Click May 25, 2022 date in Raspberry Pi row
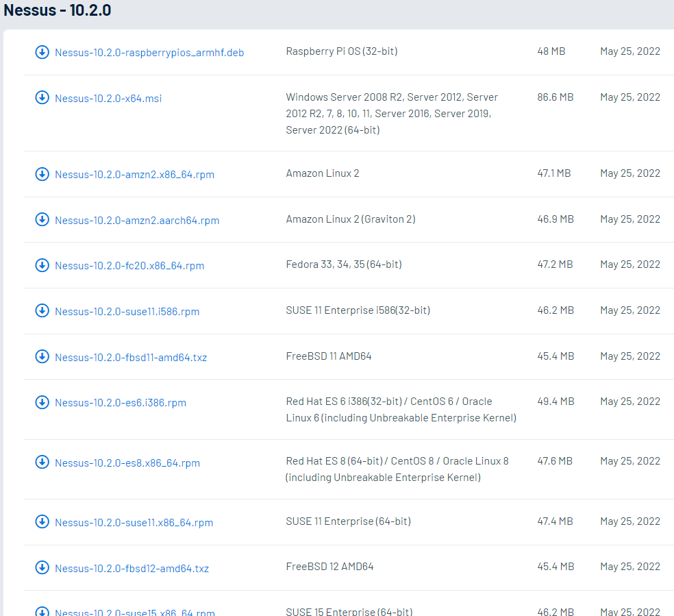674x616 pixels. click(630, 51)
